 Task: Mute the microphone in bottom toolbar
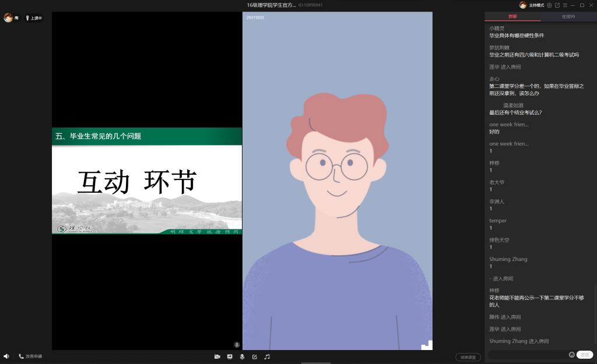pos(242,356)
